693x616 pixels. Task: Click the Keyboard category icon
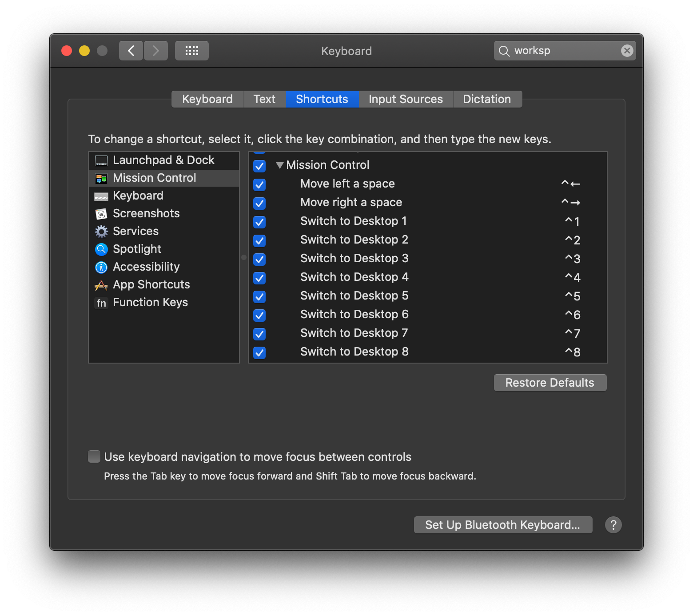tap(101, 196)
